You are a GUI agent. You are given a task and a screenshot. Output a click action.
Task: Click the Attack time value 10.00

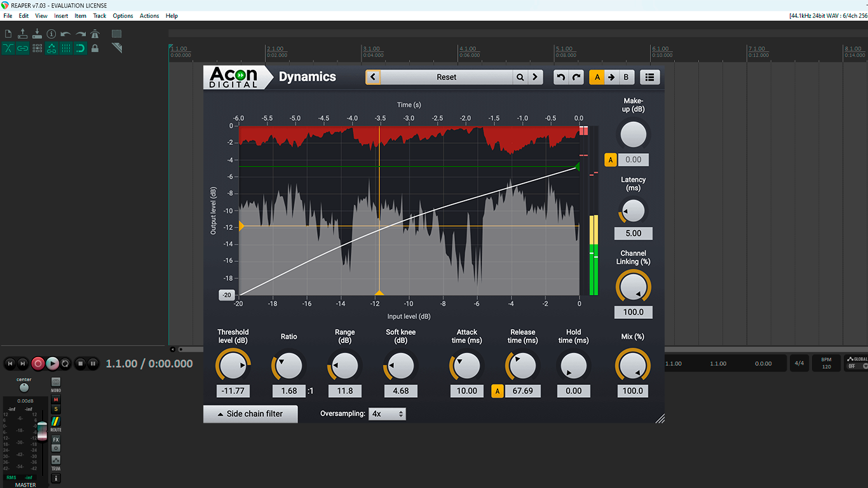pos(467,391)
